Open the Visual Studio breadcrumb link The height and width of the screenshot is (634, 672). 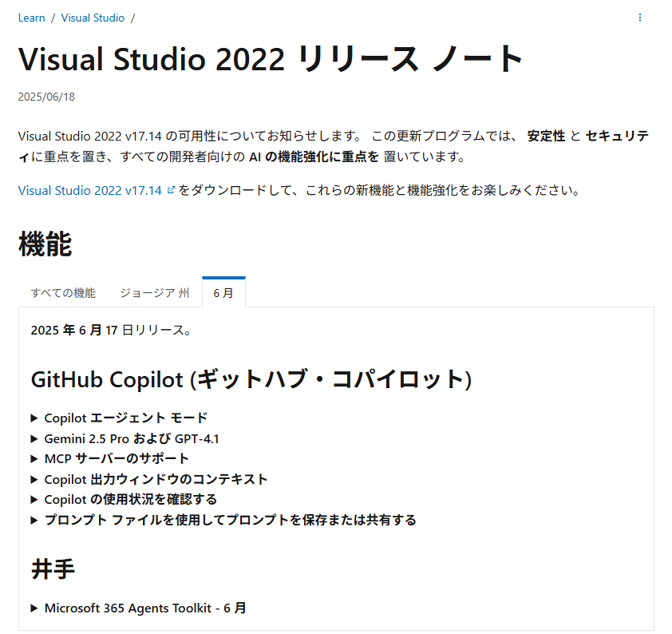pyautogui.click(x=93, y=18)
